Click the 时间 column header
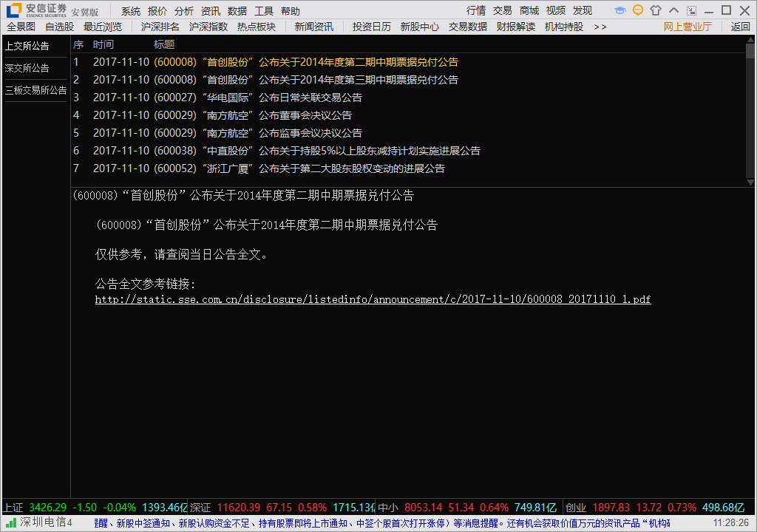This screenshot has height=532, width=757. point(103,44)
